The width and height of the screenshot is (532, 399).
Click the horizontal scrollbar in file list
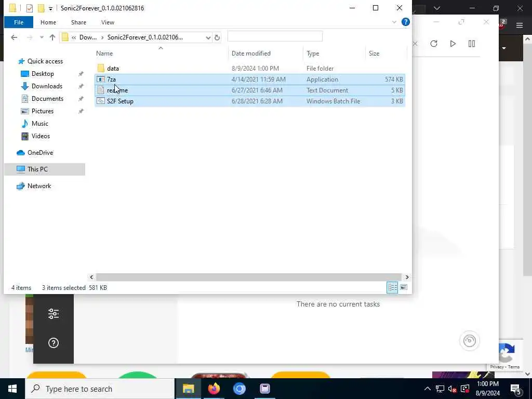click(249, 277)
